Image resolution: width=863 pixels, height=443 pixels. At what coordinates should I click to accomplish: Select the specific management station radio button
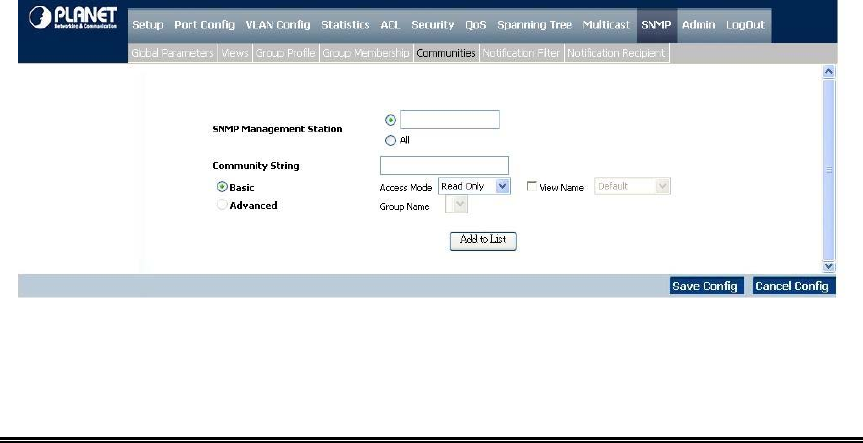tap(391, 120)
